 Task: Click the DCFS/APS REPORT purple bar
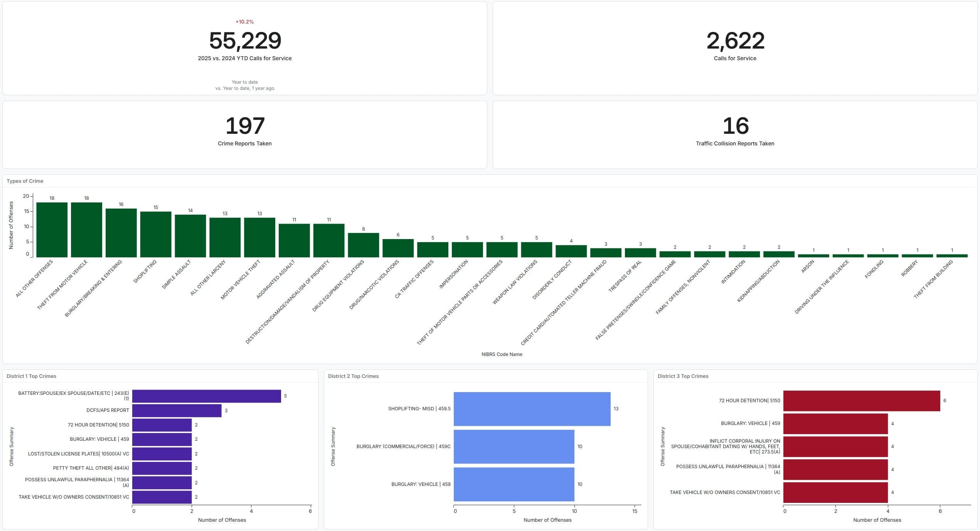177,411
